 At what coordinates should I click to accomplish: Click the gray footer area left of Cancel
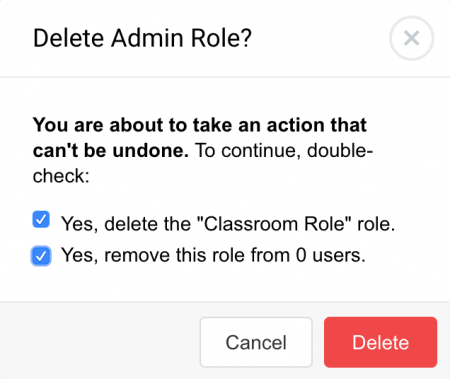[x=100, y=342]
